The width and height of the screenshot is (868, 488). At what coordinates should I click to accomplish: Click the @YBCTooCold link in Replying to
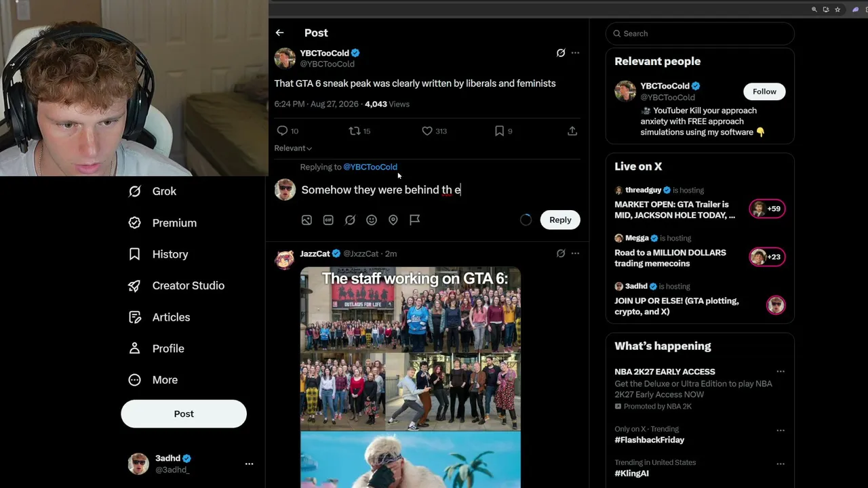370,167
